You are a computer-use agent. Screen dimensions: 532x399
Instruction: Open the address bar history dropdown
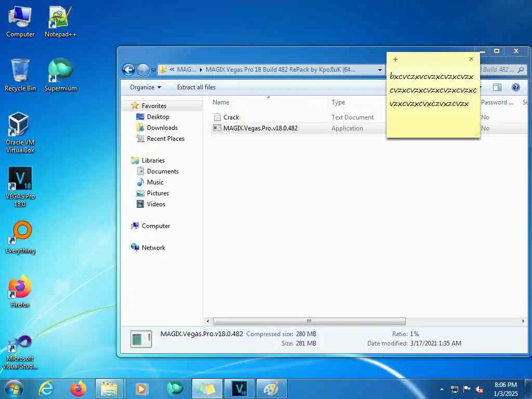[380, 70]
